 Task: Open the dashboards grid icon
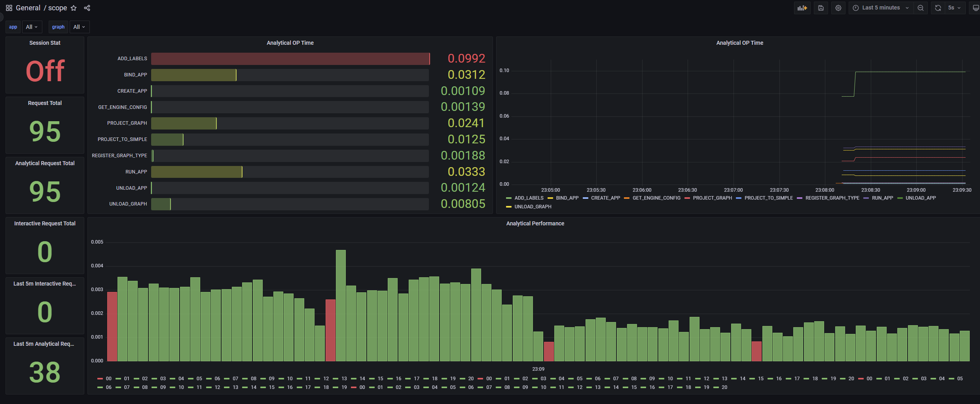9,8
